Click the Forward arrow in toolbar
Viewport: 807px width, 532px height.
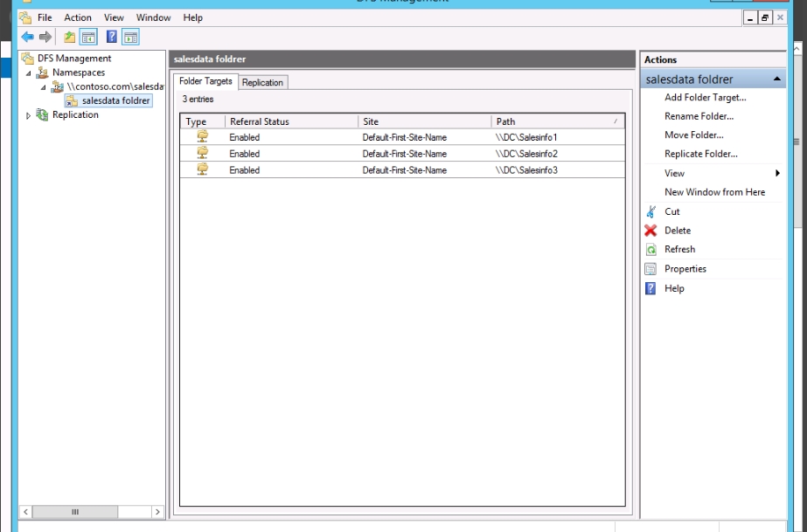45,37
